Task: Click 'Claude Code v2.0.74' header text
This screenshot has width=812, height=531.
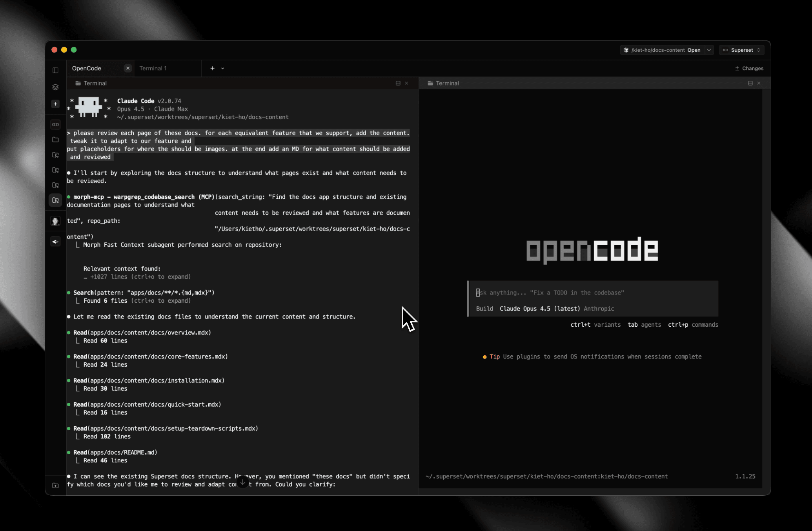Action: [149, 101]
